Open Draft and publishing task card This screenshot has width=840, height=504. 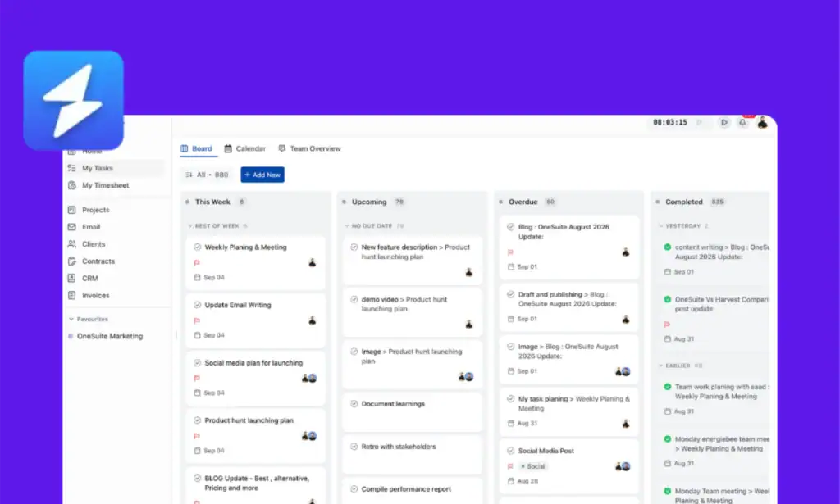coord(569,306)
